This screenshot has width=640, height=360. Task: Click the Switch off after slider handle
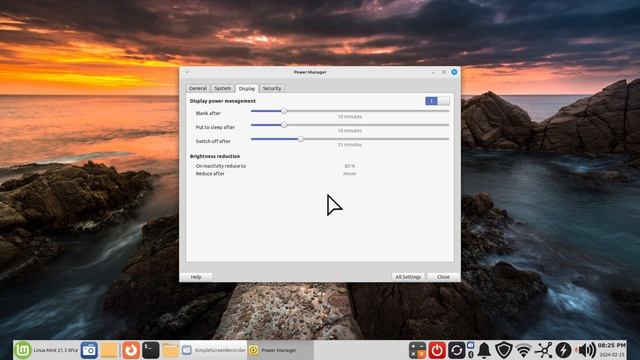point(300,139)
